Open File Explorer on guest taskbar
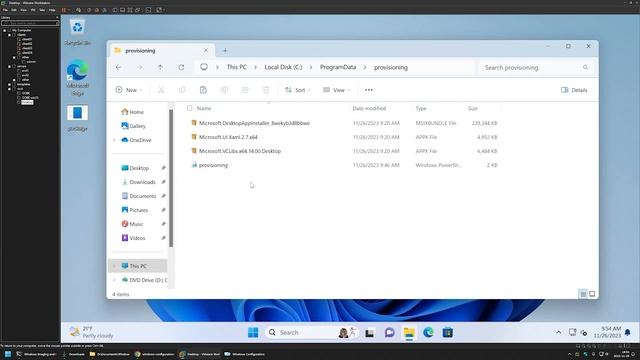The height and width of the screenshot is (360, 640). [409, 333]
